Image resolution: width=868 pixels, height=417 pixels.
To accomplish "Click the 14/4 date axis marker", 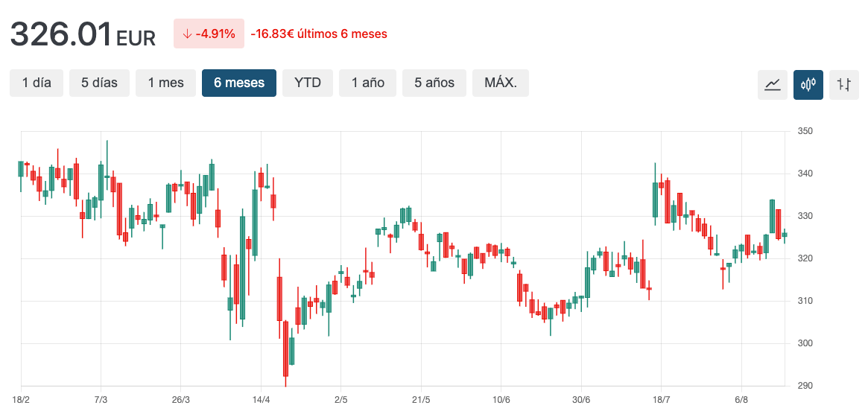I will point(261,400).
